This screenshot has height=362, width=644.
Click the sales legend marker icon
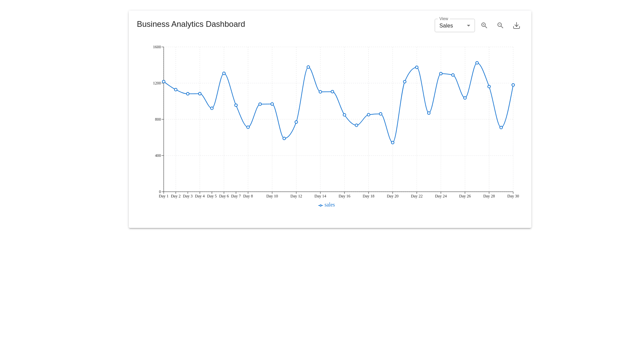click(320, 205)
